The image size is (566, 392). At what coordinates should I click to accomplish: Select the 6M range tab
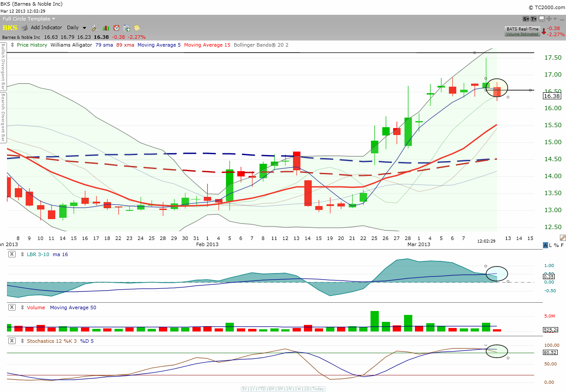[x=271, y=389]
